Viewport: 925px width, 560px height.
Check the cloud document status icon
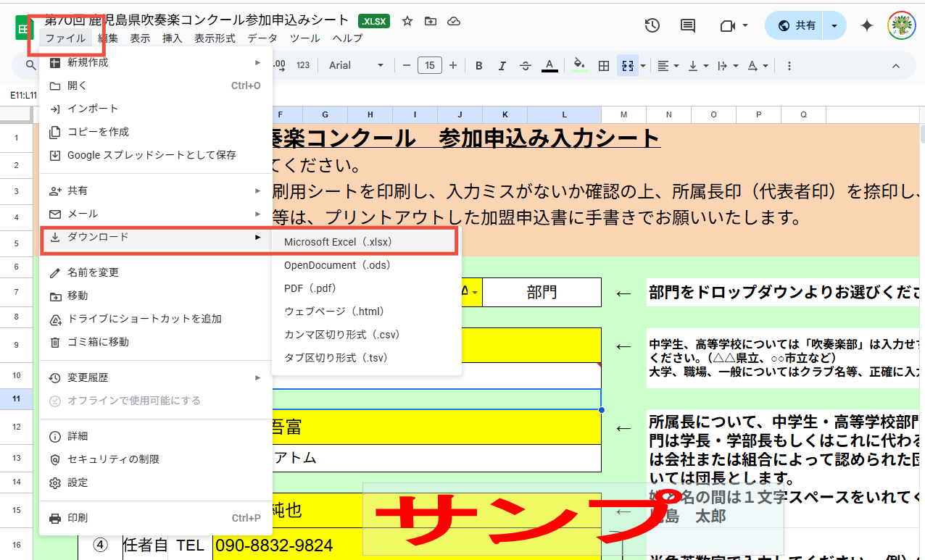[454, 22]
